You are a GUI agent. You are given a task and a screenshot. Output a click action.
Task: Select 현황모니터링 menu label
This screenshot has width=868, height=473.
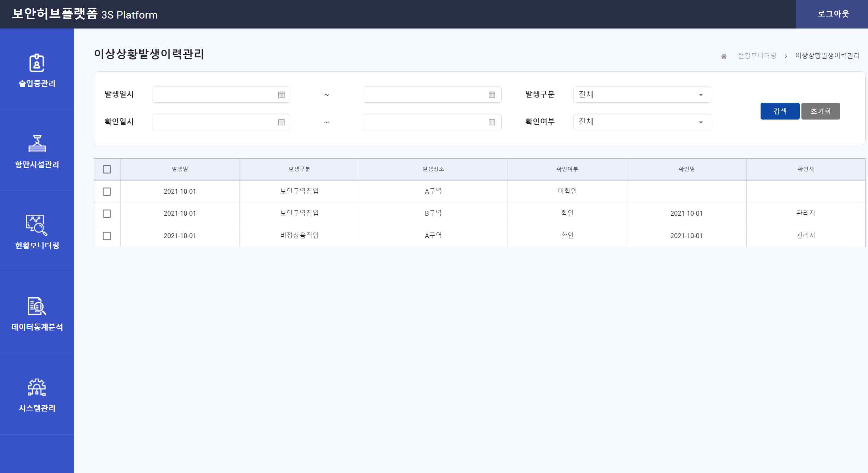click(x=37, y=246)
